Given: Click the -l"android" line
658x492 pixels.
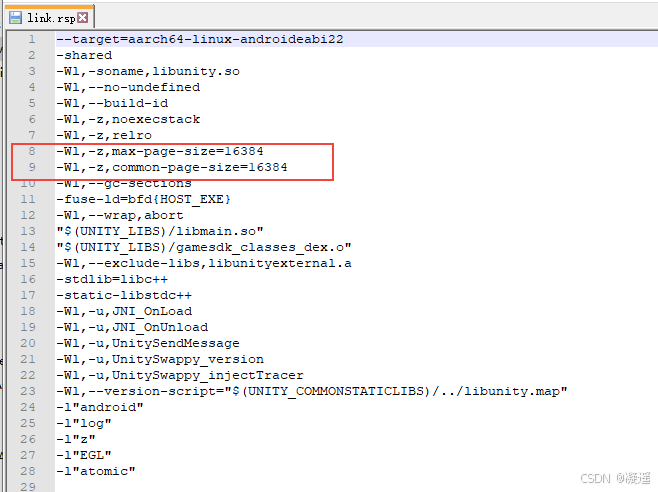Looking at the screenshot, I should point(100,407).
